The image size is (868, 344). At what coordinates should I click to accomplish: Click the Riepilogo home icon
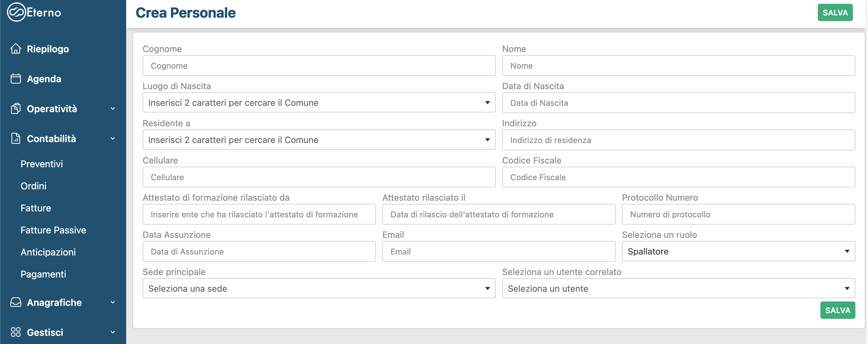click(15, 49)
